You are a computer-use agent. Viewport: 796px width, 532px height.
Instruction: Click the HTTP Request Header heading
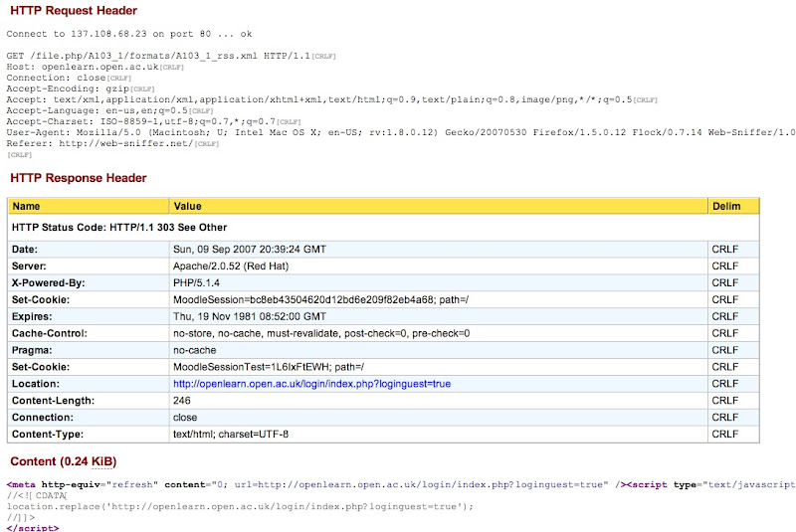(74, 11)
